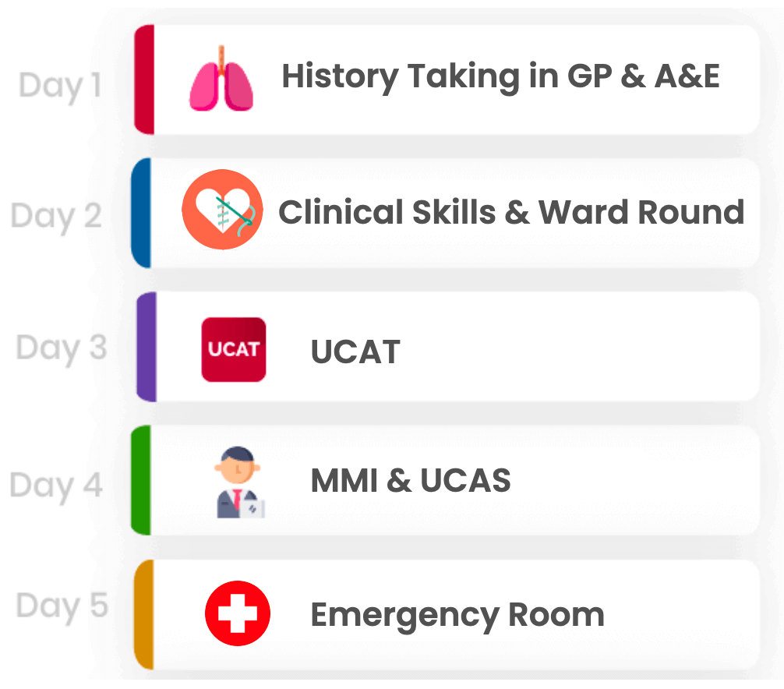Click the orange bar on Emergency Room card
The width and height of the screenshot is (784, 689).
(x=144, y=614)
